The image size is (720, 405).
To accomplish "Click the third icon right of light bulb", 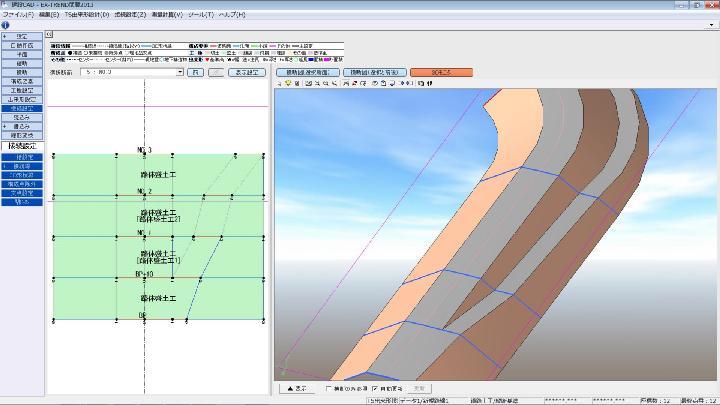I will 316,83.
